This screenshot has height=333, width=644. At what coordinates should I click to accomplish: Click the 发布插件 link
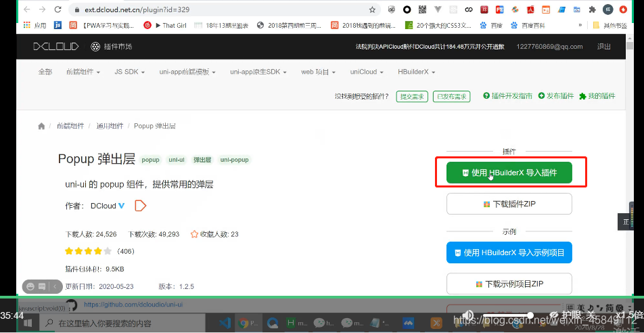[556, 96]
